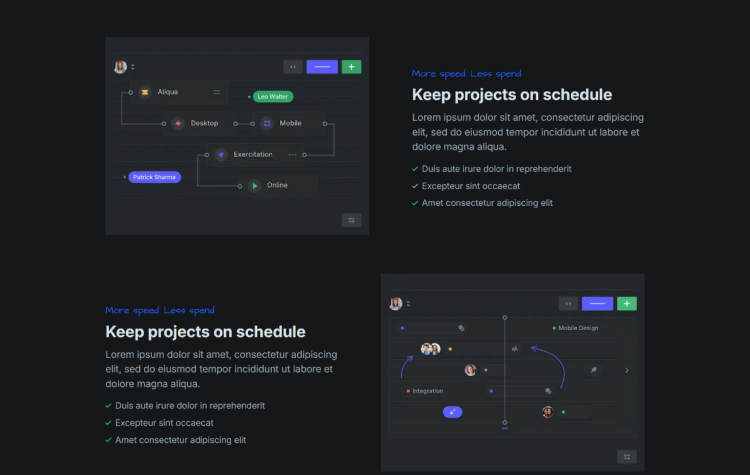The width and height of the screenshot is (750, 475).
Task: Click the green plus button in the bottom panel
Action: tap(626, 303)
